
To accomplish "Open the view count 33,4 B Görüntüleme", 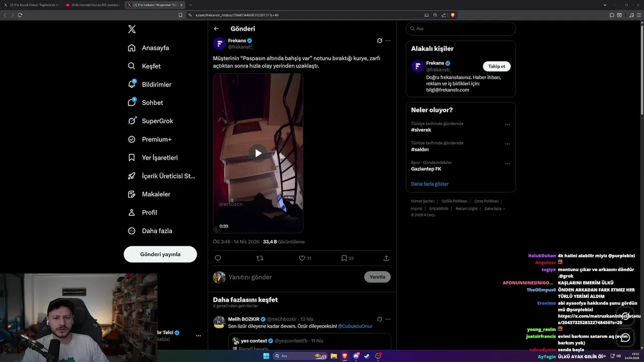I will (284, 242).
